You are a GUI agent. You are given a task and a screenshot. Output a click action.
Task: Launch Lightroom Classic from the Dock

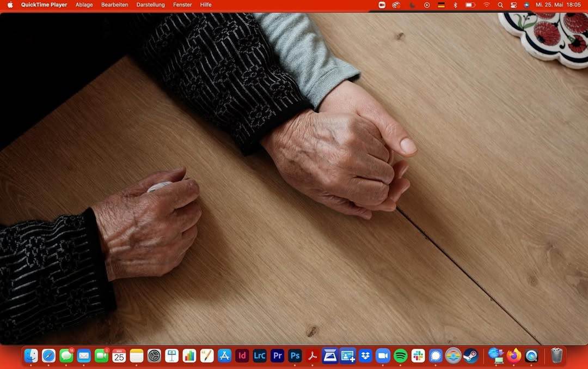[x=260, y=356]
